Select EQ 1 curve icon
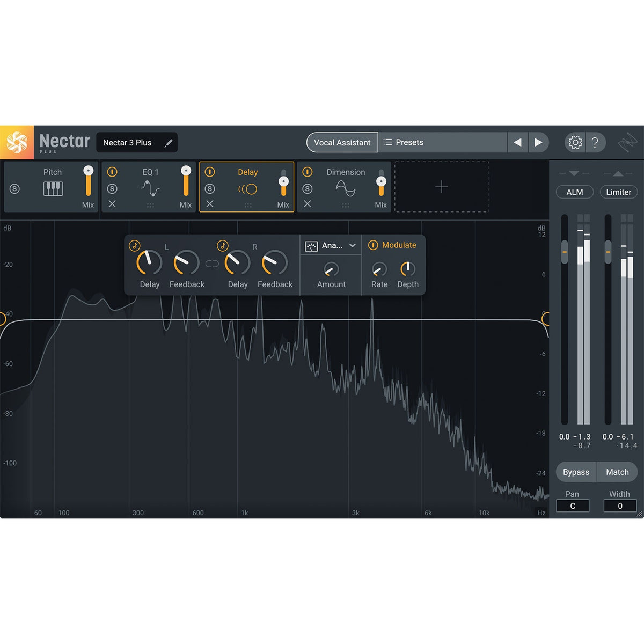The image size is (644, 644). pyautogui.click(x=150, y=188)
